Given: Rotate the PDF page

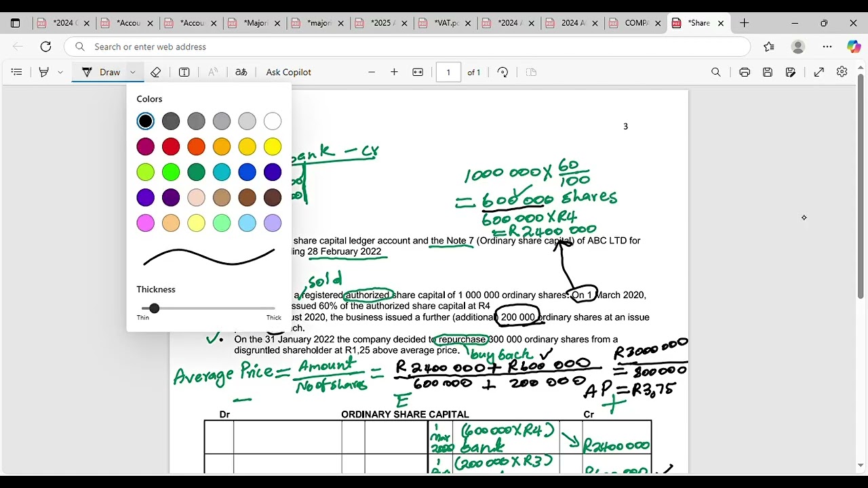Looking at the screenshot, I should 502,72.
